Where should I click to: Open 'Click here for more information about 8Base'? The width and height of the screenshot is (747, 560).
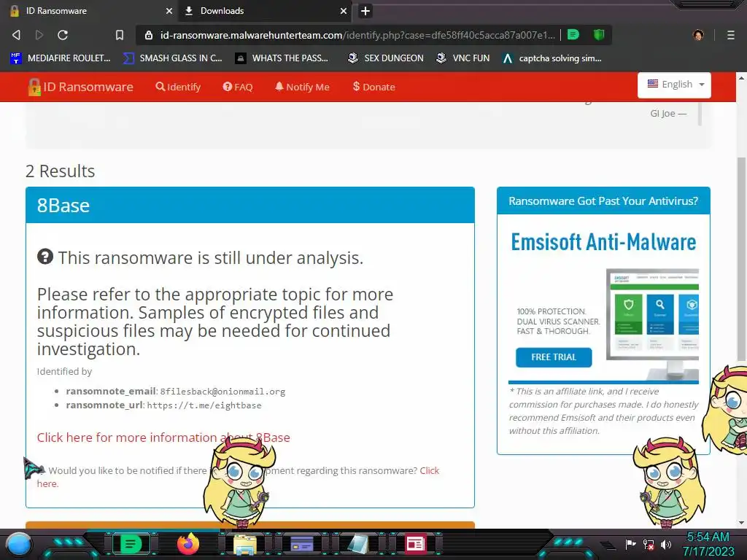click(x=163, y=437)
